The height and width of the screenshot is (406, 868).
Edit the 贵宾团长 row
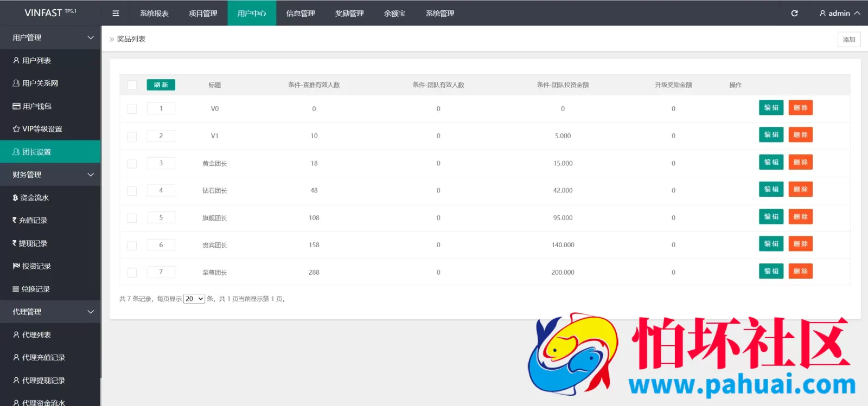tap(771, 244)
